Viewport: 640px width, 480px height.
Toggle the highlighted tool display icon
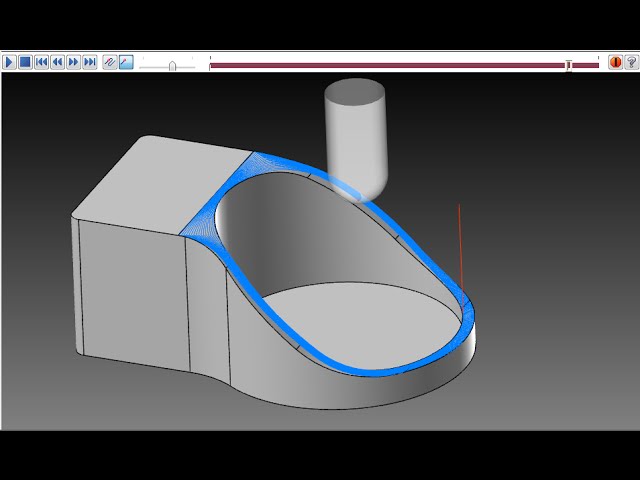pyautogui.click(x=126, y=62)
